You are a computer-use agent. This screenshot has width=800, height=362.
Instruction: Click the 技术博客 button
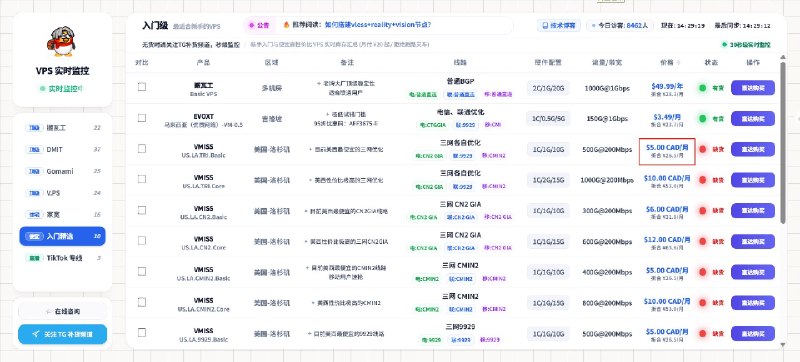(559, 25)
